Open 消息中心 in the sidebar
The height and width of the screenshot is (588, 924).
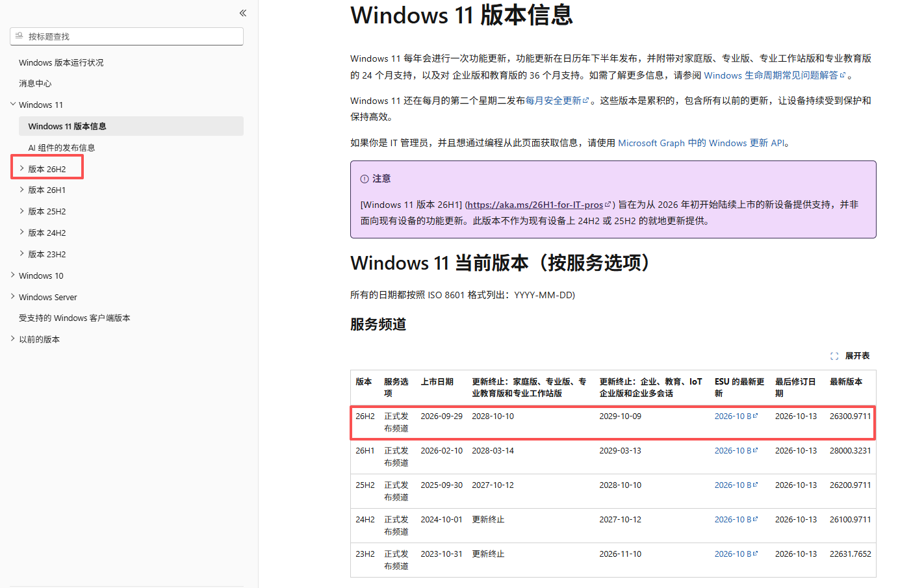tap(35, 83)
